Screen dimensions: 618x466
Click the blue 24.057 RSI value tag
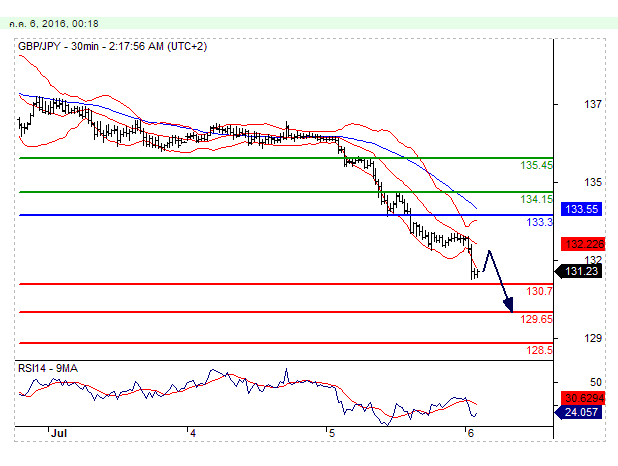[x=578, y=412]
